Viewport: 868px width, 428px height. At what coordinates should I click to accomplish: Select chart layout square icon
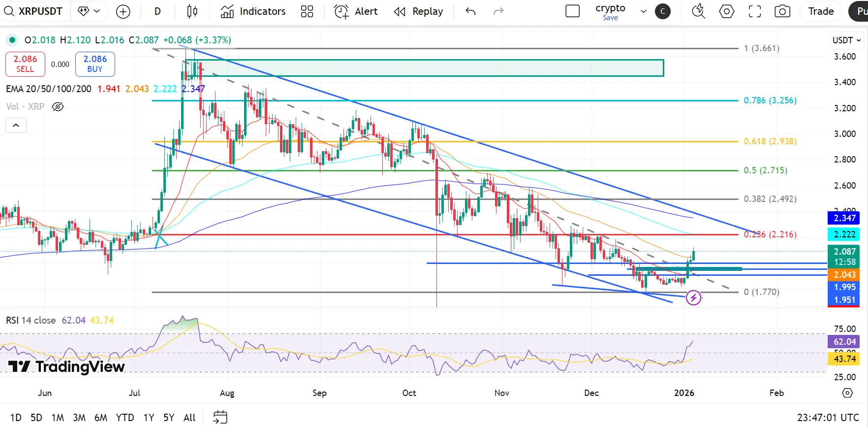tap(573, 11)
